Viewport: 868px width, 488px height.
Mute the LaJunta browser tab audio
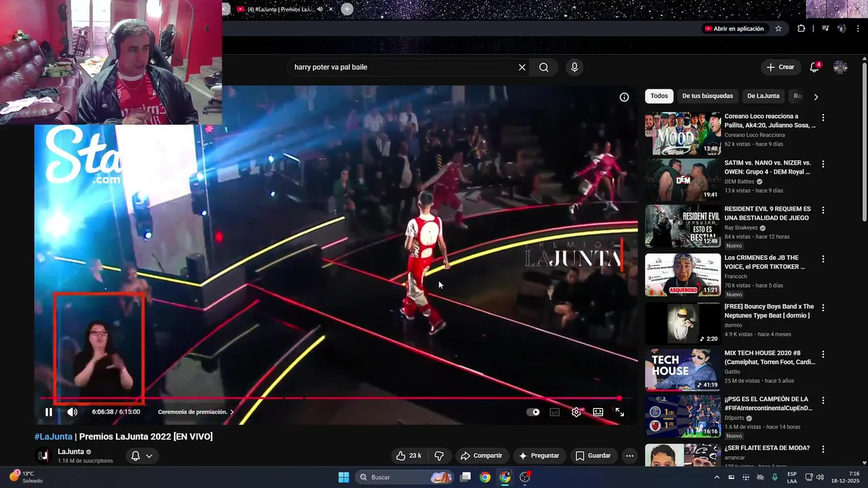(x=320, y=9)
